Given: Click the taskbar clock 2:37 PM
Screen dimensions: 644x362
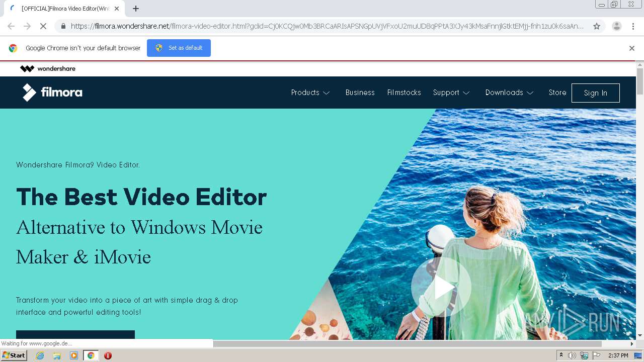Looking at the screenshot, I should tap(618, 355).
